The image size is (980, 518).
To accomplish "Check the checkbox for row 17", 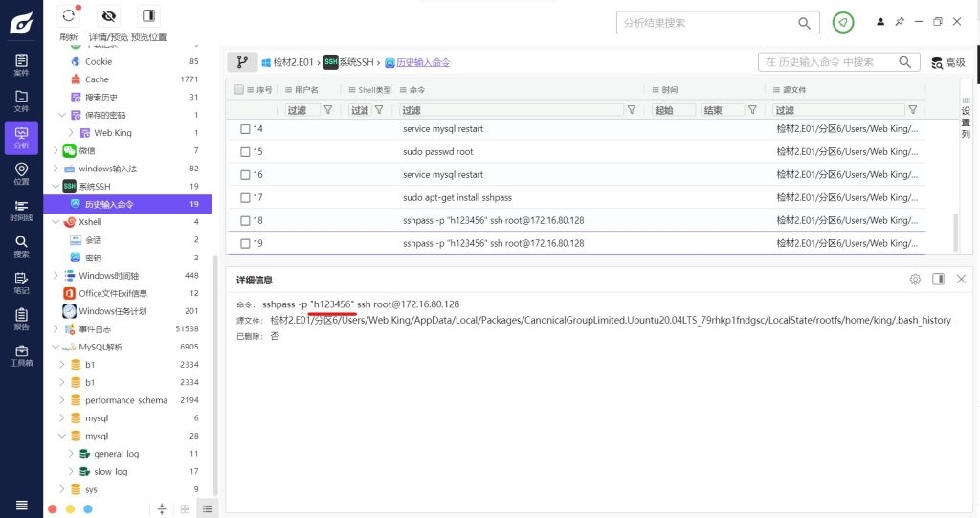I will [x=245, y=198].
